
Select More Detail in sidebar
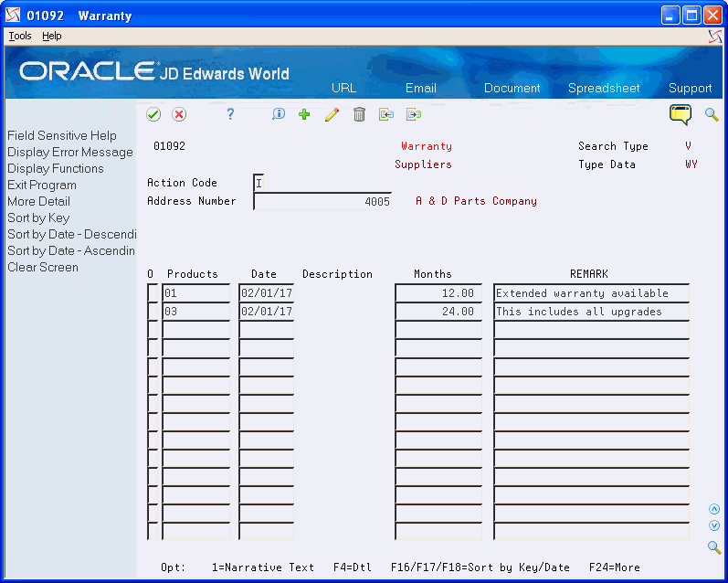point(38,201)
